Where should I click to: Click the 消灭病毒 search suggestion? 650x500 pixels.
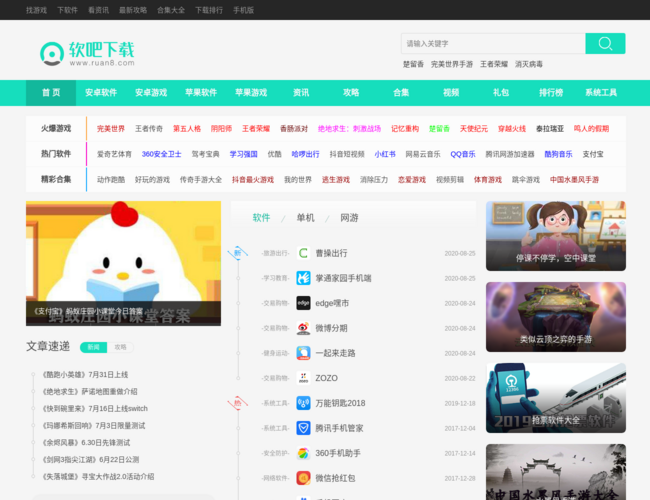pyautogui.click(x=529, y=64)
